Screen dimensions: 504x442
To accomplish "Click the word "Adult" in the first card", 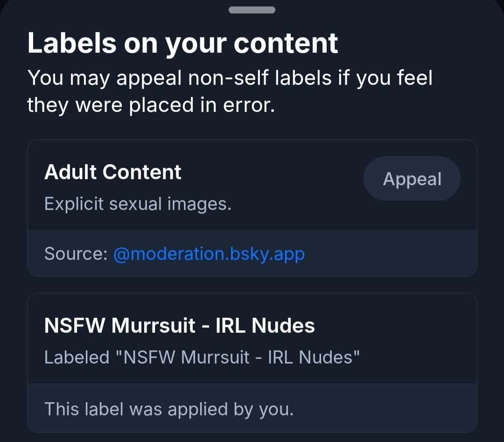I will pyautogui.click(x=70, y=172).
